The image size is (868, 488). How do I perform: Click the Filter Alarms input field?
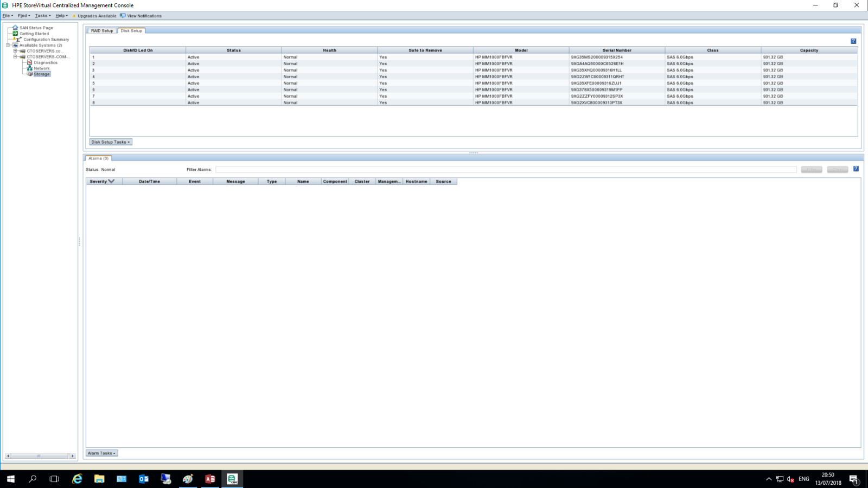[506, 170]
